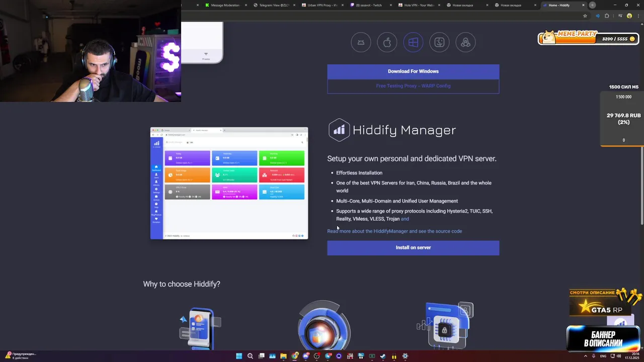Switch to the Telegram View tab
The width and height of the screenshot is (644, 362).
click(274, 5)
